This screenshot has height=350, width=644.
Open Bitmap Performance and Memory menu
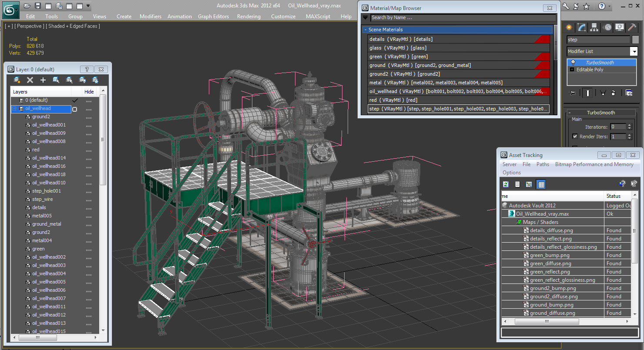pos(594,164)
